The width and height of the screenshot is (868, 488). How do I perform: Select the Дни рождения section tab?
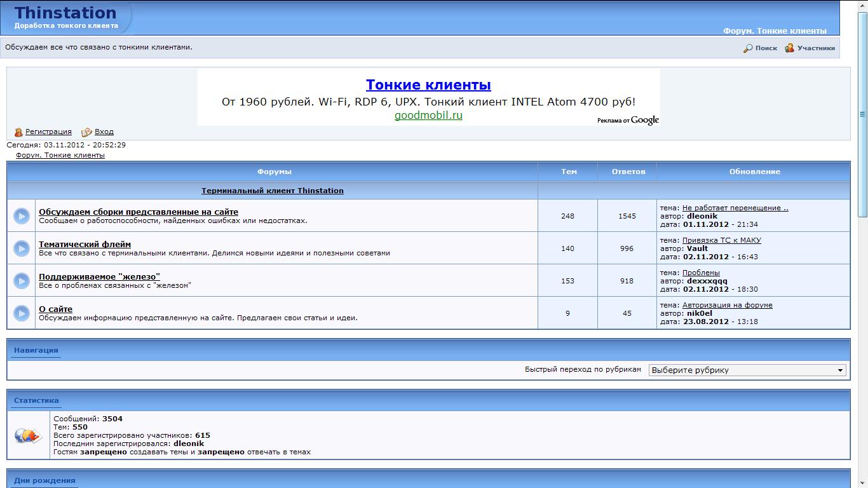point(44,480)
